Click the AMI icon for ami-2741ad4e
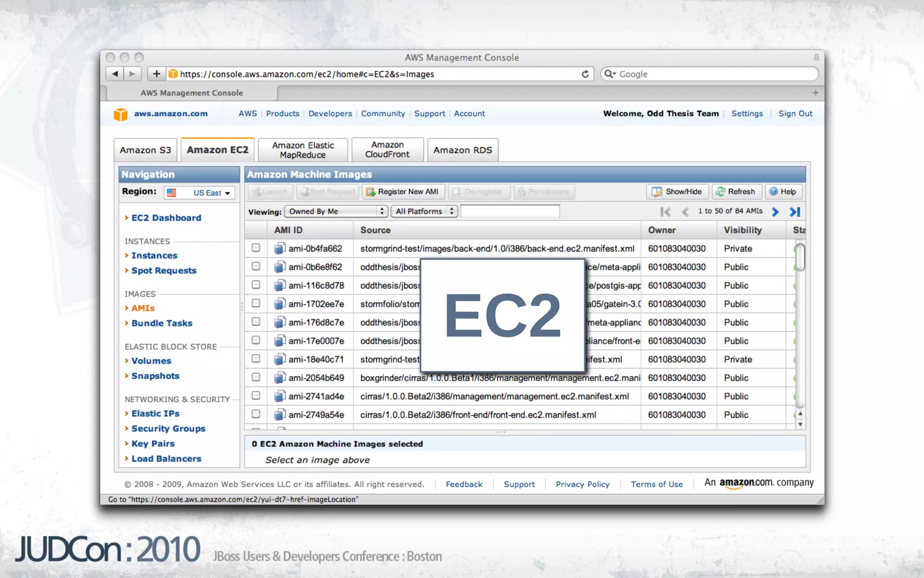 click(280, 396)
